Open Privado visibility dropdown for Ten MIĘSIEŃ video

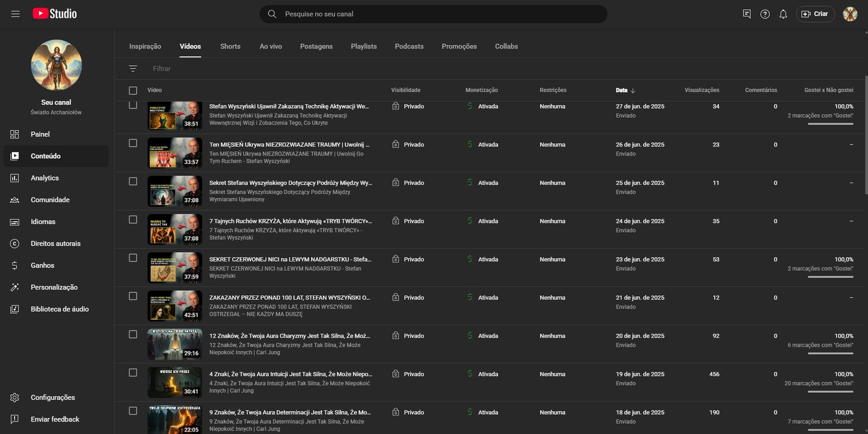tap(413, 145)
